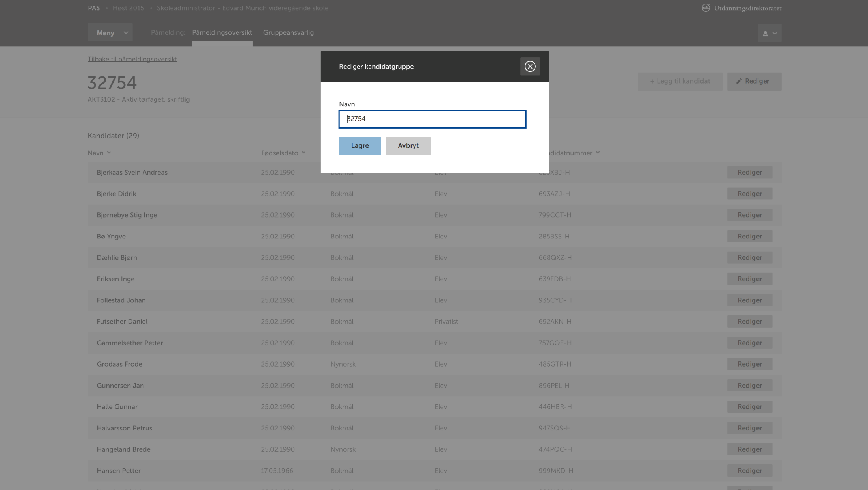The height and width of the screenshot is (490, 868).
Task: Edit candidate Grodaas Frode
Action: point(749,364)
